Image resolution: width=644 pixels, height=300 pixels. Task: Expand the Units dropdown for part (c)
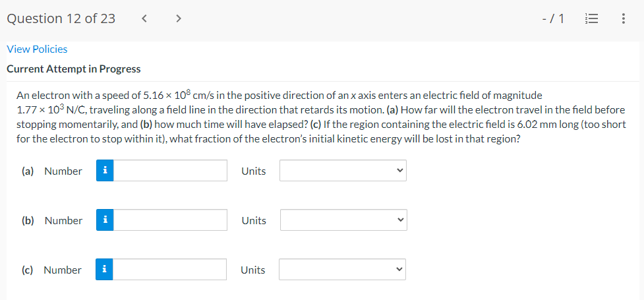point(342,270)
